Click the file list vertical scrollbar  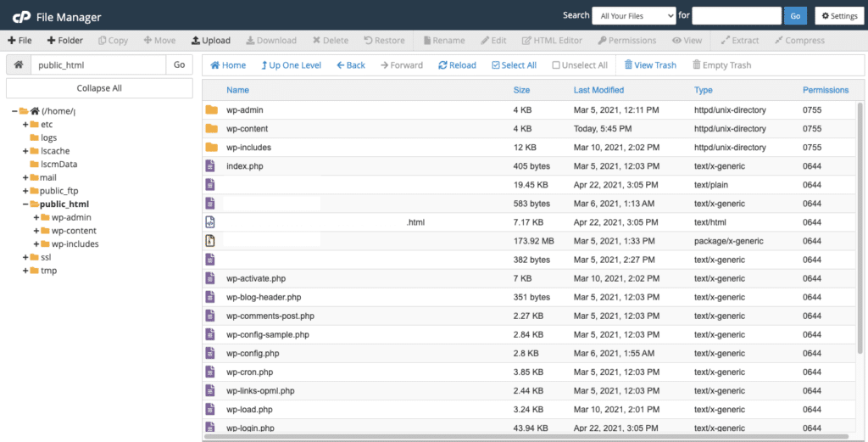click(x=860, y=227)
